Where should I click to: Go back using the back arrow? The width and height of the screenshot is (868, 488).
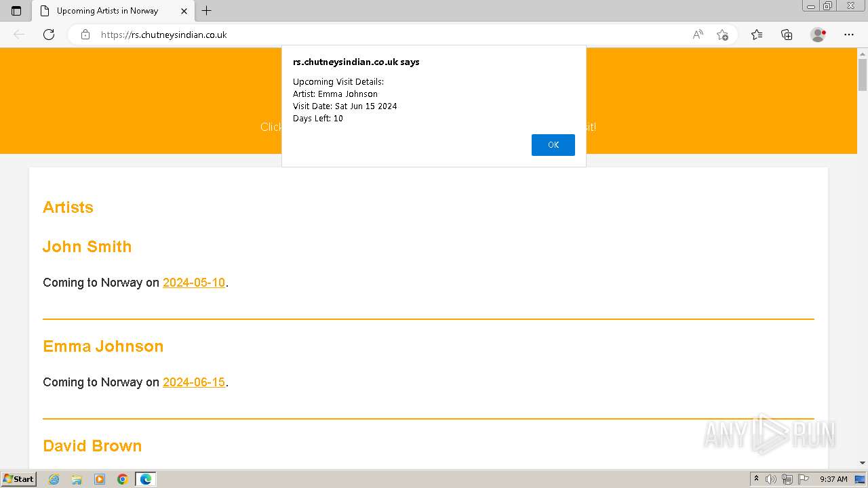[x=19, y=35]
